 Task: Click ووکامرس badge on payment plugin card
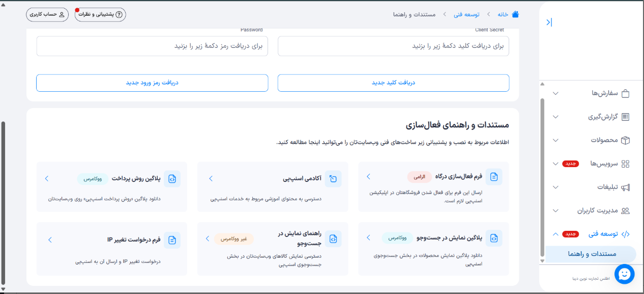[93, 178]
